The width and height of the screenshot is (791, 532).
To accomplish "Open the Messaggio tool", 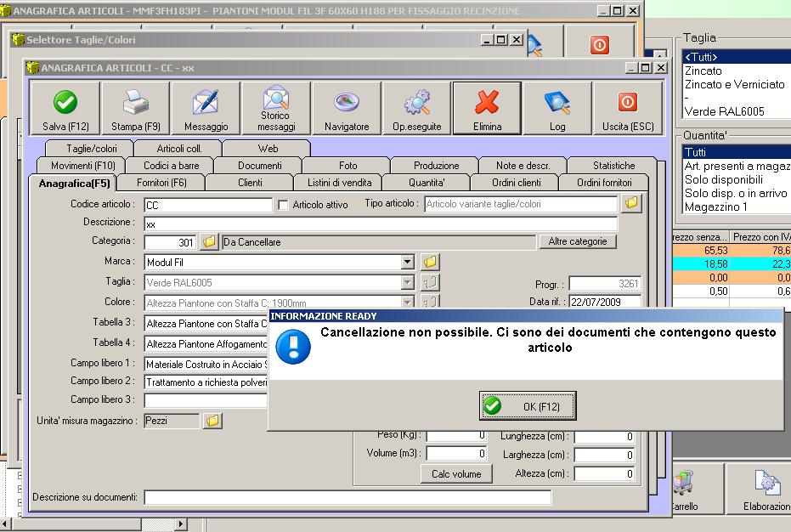I will pos(206,109).
